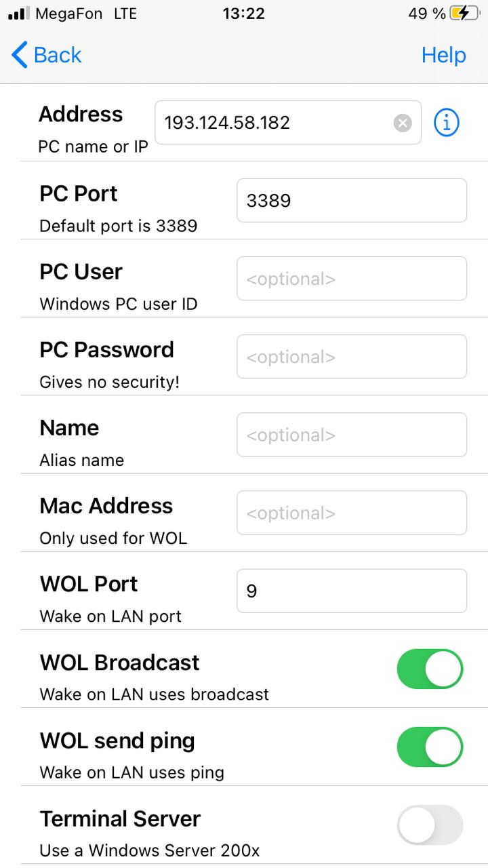Image resolution: width=488 pixels, height=868 pixels.
Task: Select the Mac Address input field
Action: pyautogui.click(x=351, y=513)
